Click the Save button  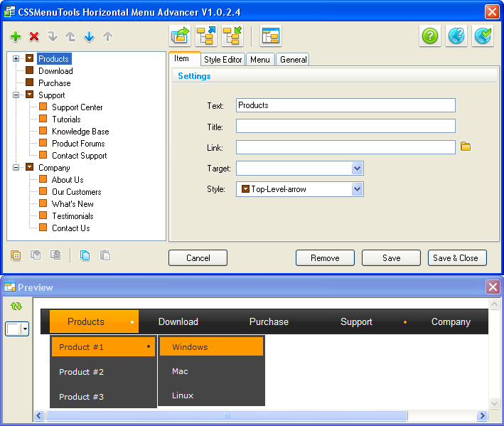point(391,258)
